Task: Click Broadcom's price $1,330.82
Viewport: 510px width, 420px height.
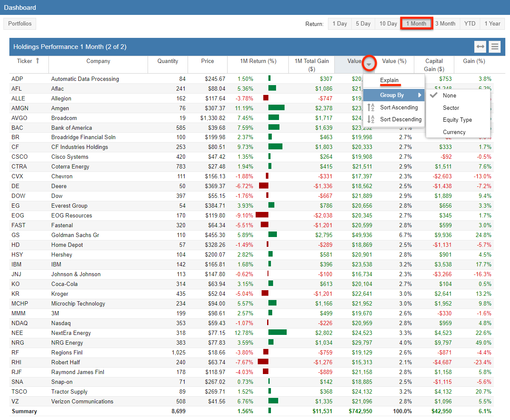Action: pyautogui.click(x=213, y=118)
